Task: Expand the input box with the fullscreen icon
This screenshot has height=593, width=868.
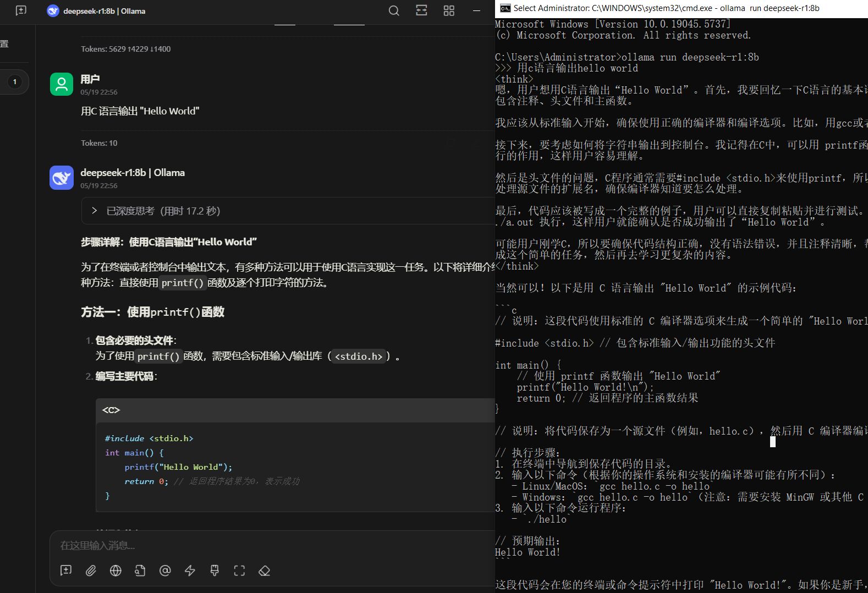Action: coord(239,570)
